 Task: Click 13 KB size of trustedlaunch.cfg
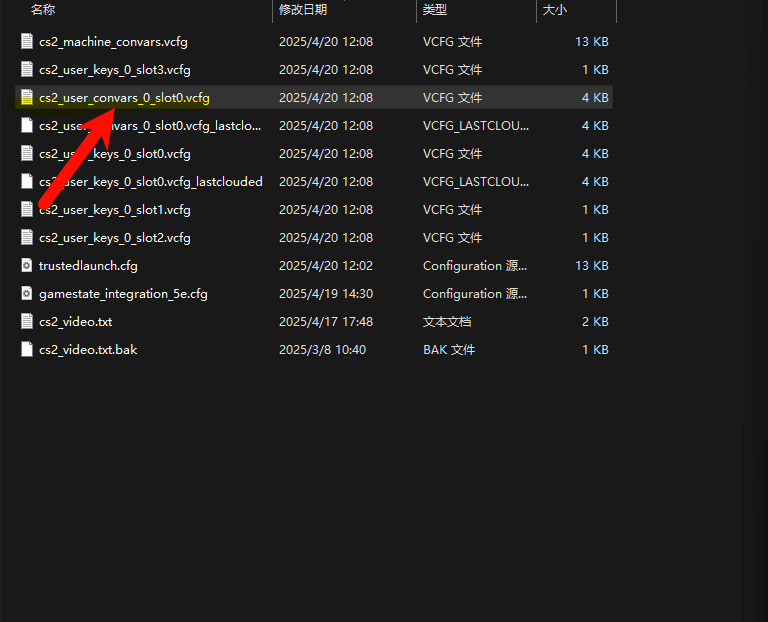coord(592,265)
